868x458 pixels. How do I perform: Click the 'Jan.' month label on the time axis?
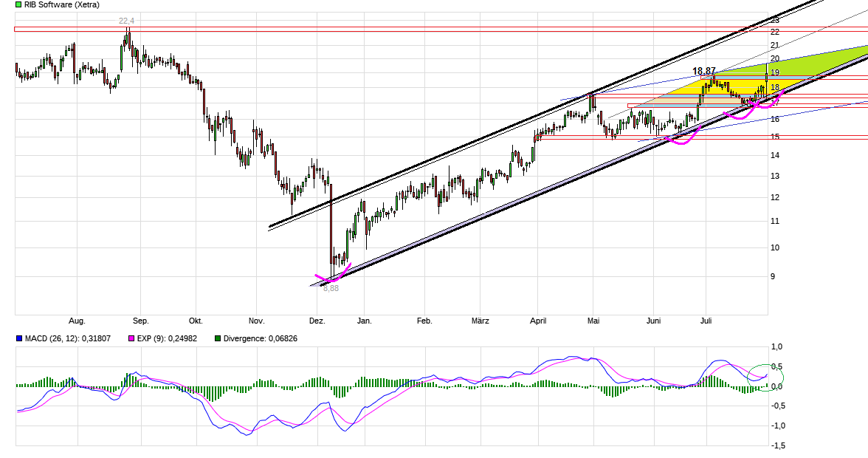click(x=365, y=321)
